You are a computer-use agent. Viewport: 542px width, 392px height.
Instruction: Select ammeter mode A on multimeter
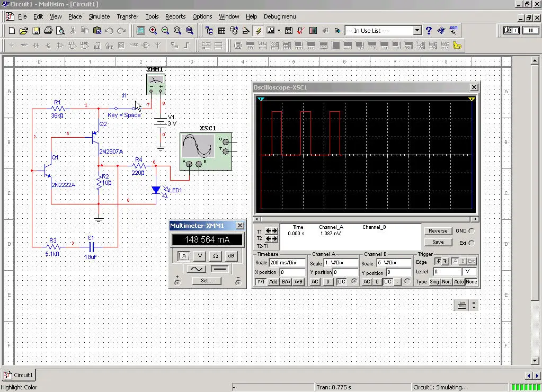[183, 256]
